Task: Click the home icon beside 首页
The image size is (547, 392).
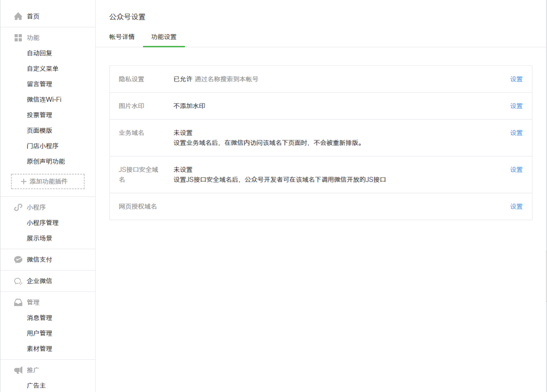Action: coord(18,16)
